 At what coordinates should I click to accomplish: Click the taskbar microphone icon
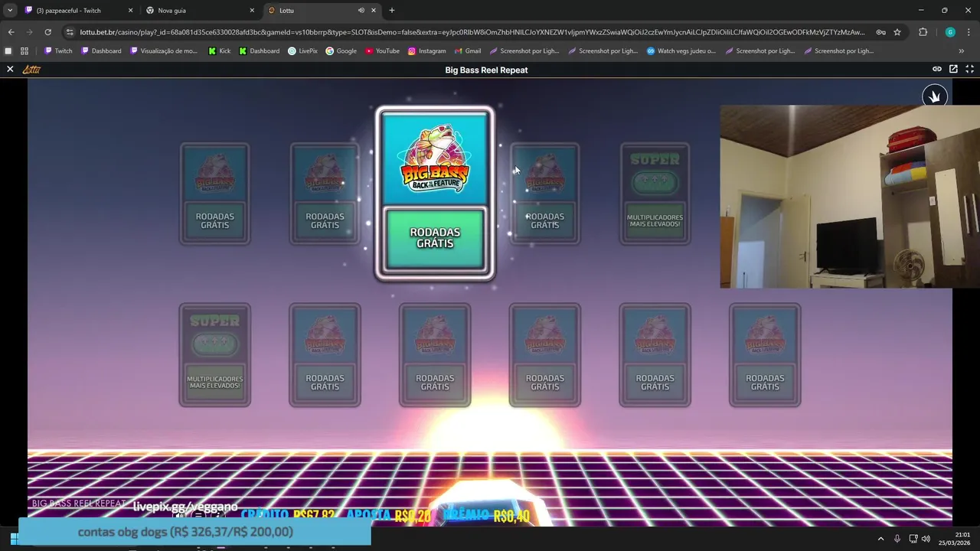pos(897,539)
